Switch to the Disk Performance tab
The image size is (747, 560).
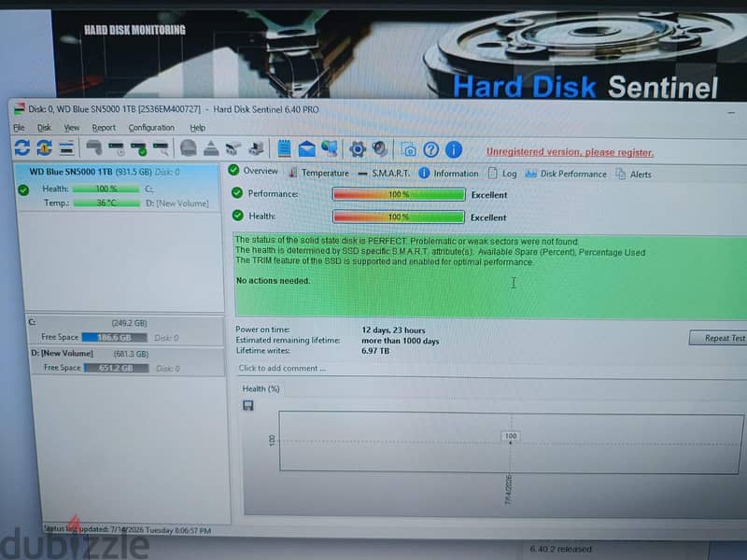(x=566, y=175)
